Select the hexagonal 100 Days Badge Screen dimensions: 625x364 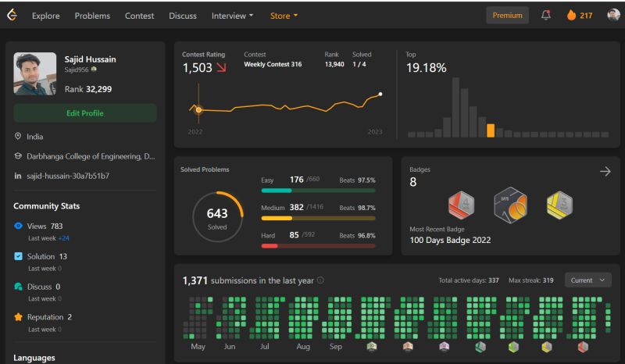pyautogui.click(x=511, y=205)
